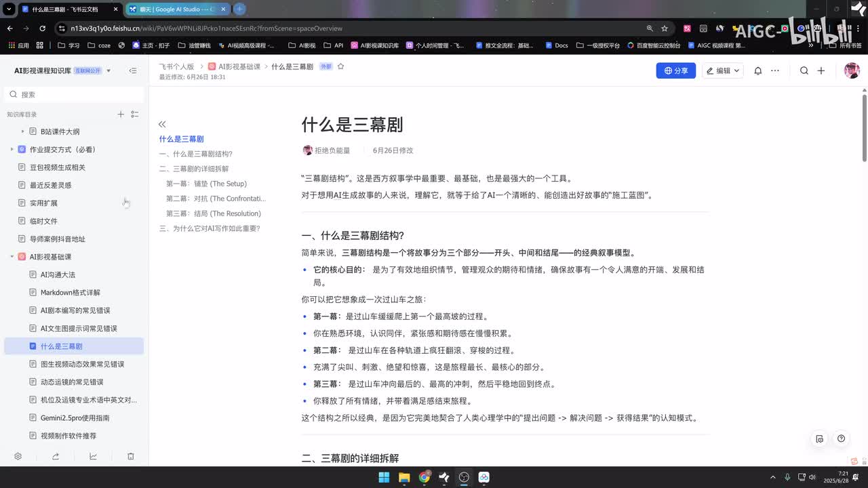Collapse the knowledge base sidebar

click(x=133, y=70)
